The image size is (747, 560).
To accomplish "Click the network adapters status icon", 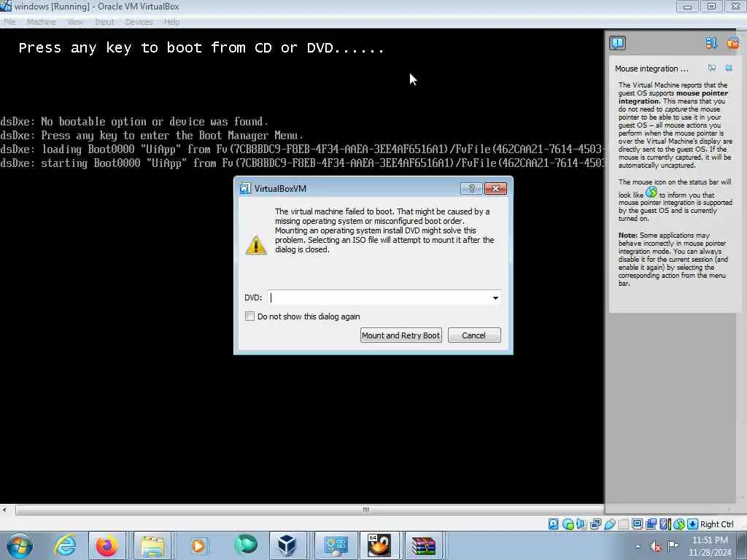I will [x=595, y=524].
